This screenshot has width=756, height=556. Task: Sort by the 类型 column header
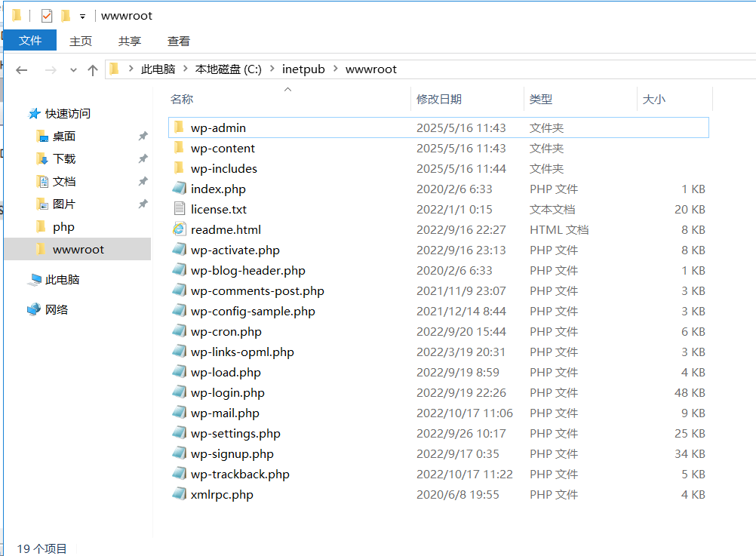[x=580, y=100]
